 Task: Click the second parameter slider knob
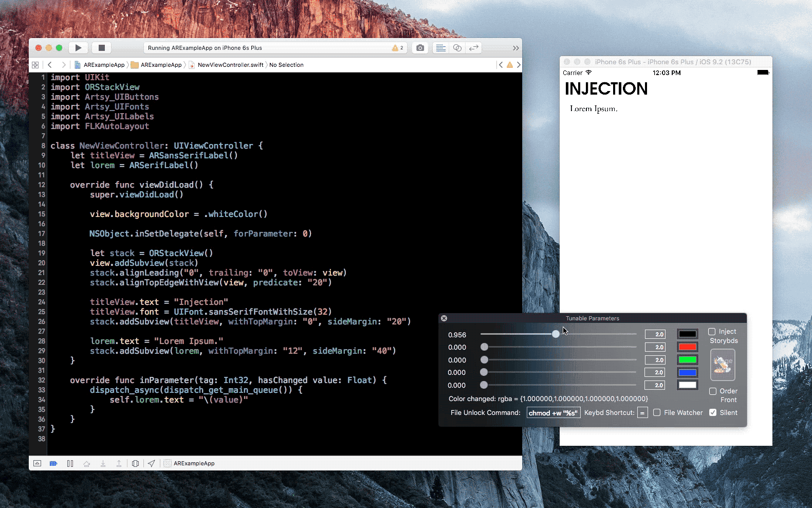pos(484,347)
